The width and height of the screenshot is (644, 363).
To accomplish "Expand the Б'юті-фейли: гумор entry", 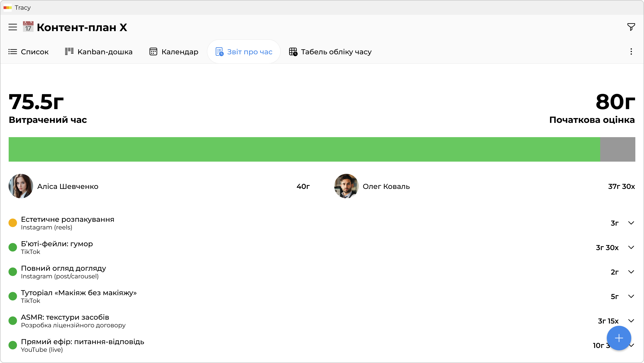I will click(631, 248).
